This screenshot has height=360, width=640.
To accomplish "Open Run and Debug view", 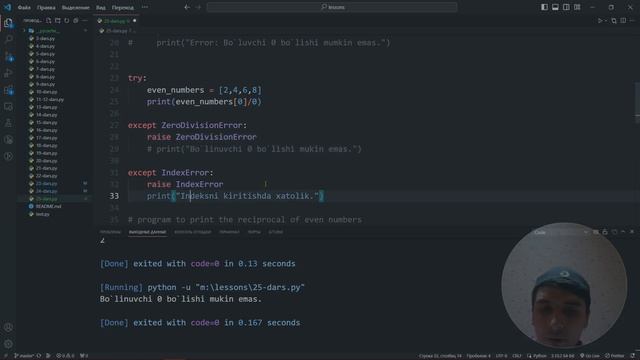I will (x=8, y=73).
